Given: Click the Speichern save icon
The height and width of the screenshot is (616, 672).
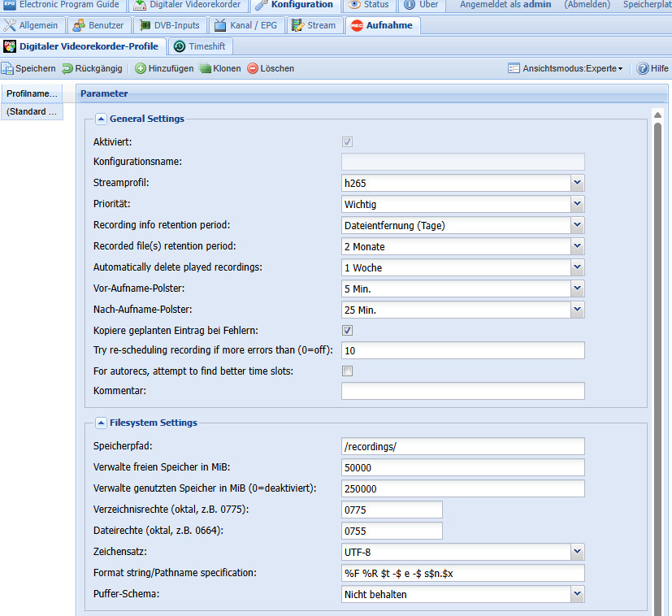Looking at the screenshot, I should click(7, 69).
